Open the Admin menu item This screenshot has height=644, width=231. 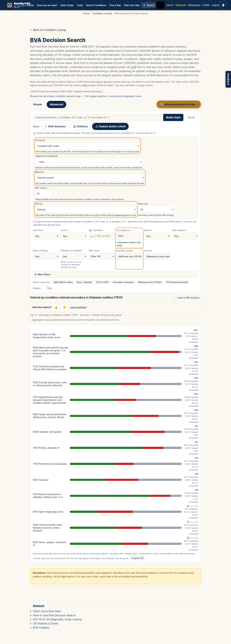[170, 5]
